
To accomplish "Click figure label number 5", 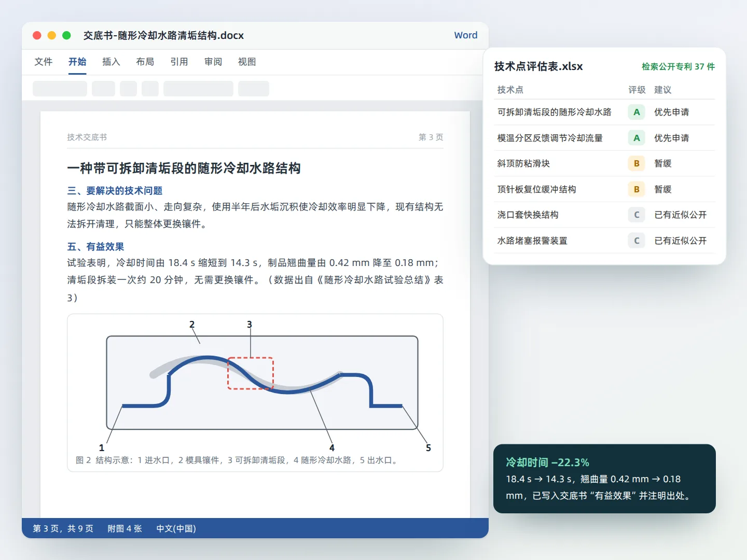I will pos(428,447).
